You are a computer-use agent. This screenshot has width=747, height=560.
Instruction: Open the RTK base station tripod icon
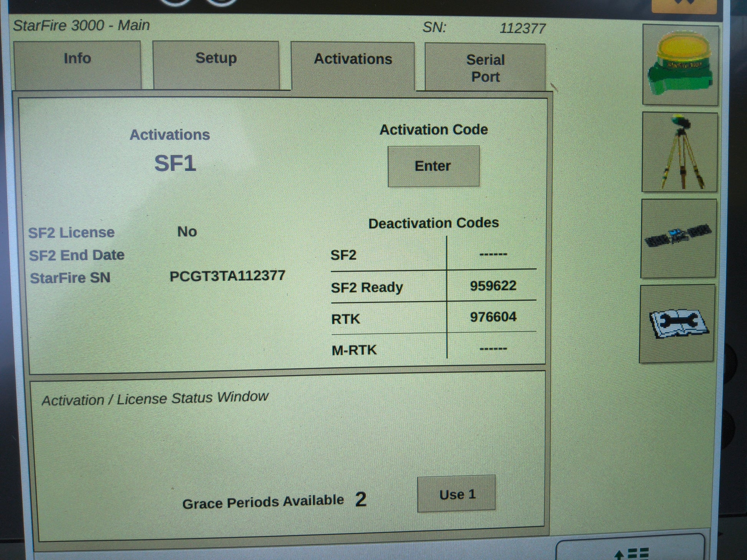[x=679, y=152]
